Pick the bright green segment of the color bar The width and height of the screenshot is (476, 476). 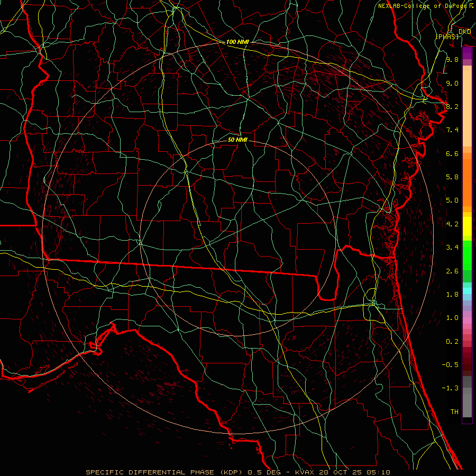pyautogui.click(x=467, y=255)
